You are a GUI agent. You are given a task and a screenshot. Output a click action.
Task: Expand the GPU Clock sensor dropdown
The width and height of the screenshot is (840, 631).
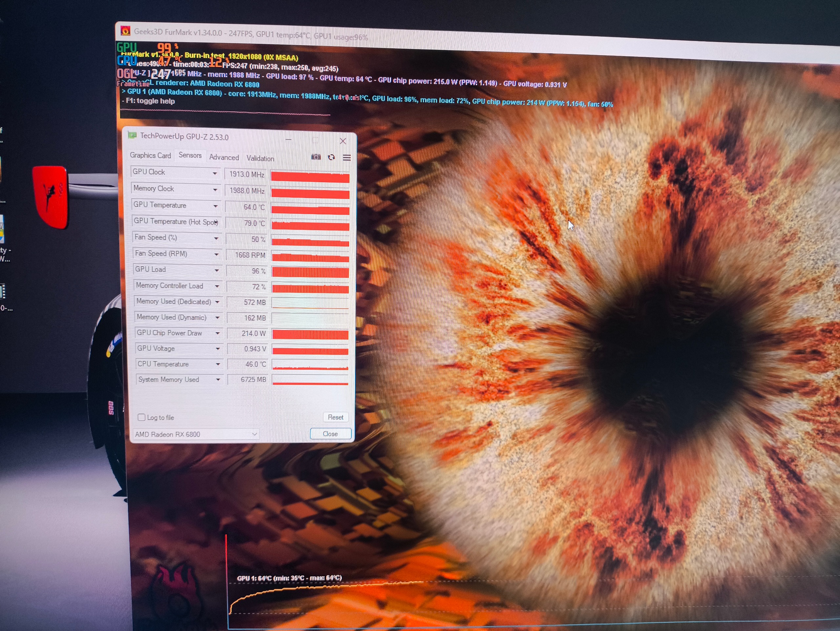(215, 173)
